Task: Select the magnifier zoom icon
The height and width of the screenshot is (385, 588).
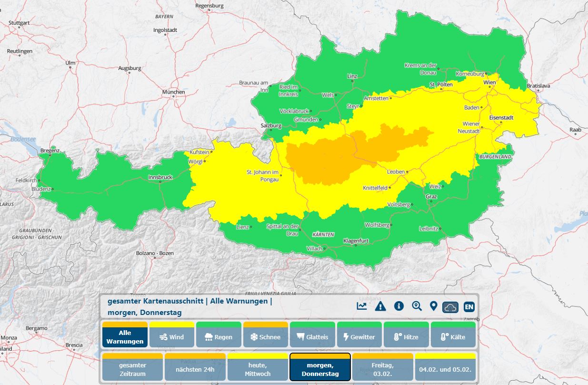Action: (417, 306)
